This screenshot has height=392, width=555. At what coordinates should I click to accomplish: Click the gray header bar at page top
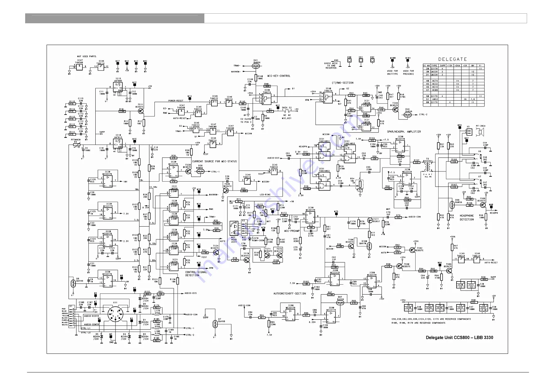tap(115, 18)
